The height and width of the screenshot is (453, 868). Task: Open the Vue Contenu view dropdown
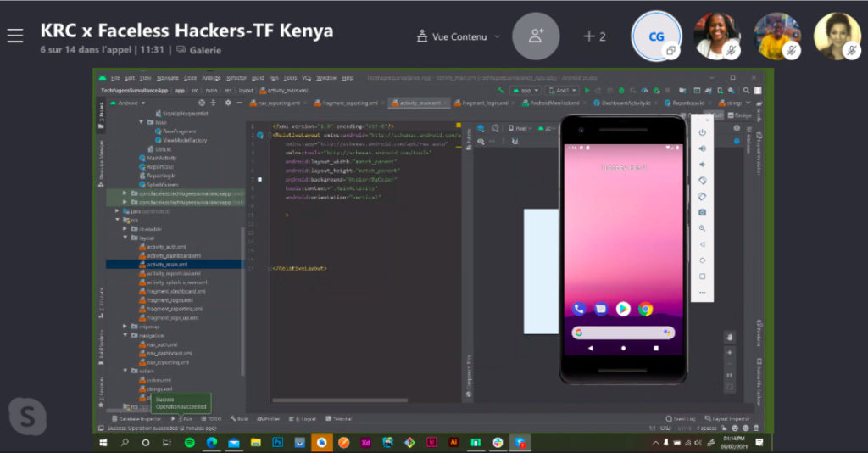coord(459,36)
